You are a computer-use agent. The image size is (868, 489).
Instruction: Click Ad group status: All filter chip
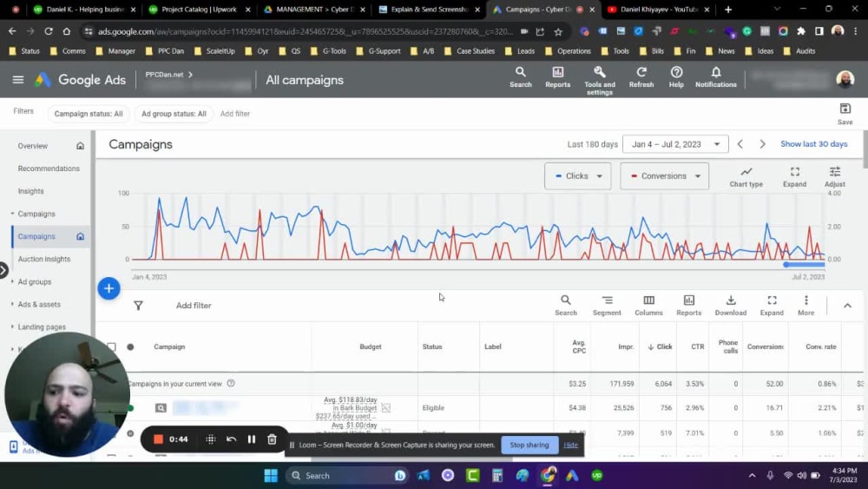click(174, 114)
